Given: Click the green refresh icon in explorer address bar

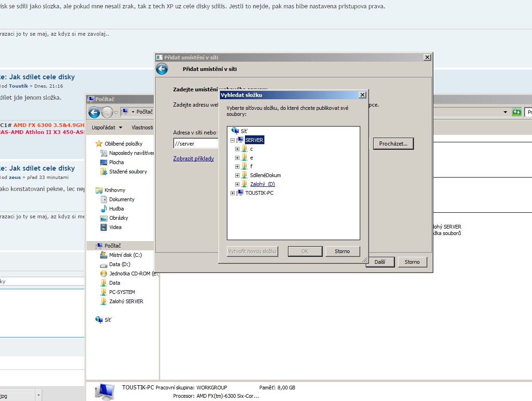Looking at the screenshot, I should tap(517, 112).
